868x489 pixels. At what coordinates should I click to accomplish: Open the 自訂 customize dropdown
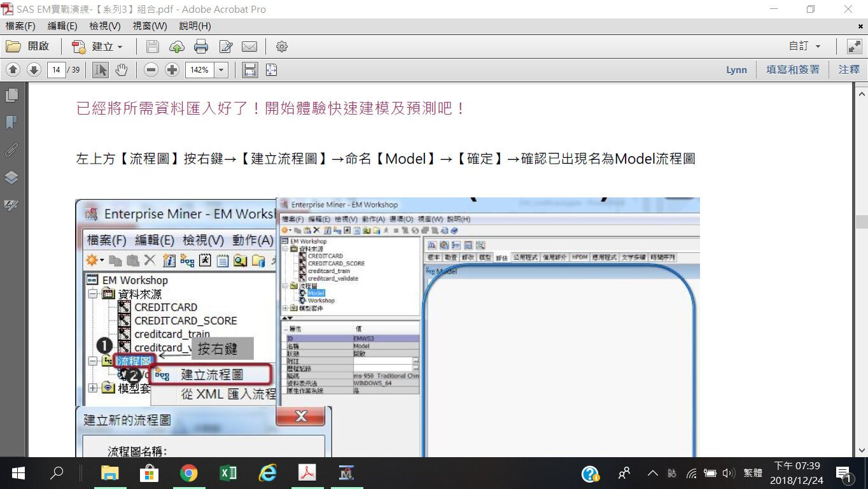805,46
